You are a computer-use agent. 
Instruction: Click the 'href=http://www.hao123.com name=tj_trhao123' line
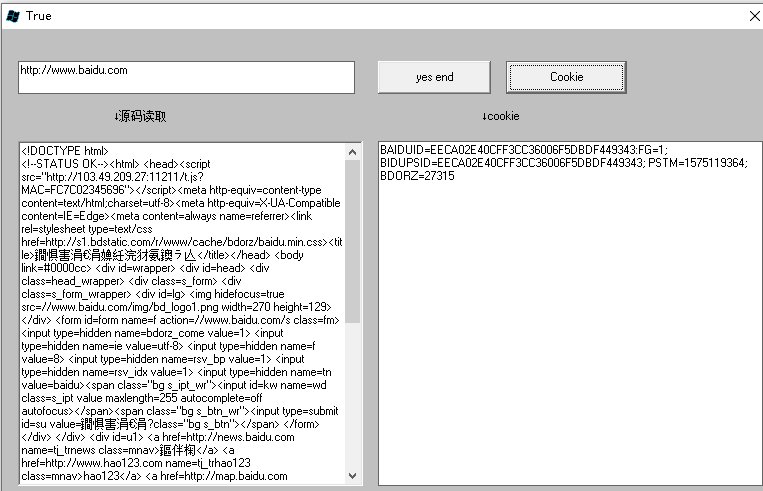136,463
